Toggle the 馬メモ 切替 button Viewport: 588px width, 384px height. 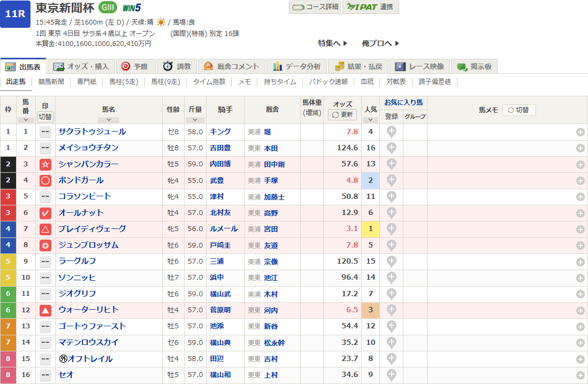tap(518, 110)
